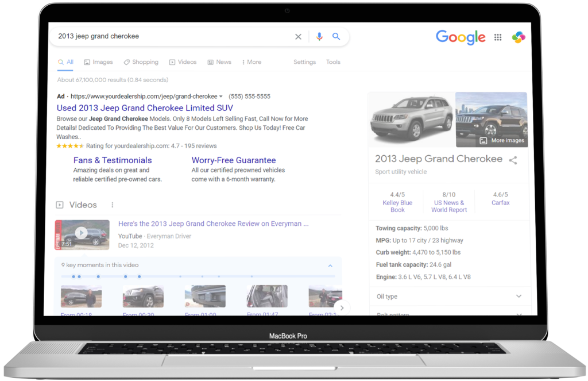Expand the Oil type section

449,296
